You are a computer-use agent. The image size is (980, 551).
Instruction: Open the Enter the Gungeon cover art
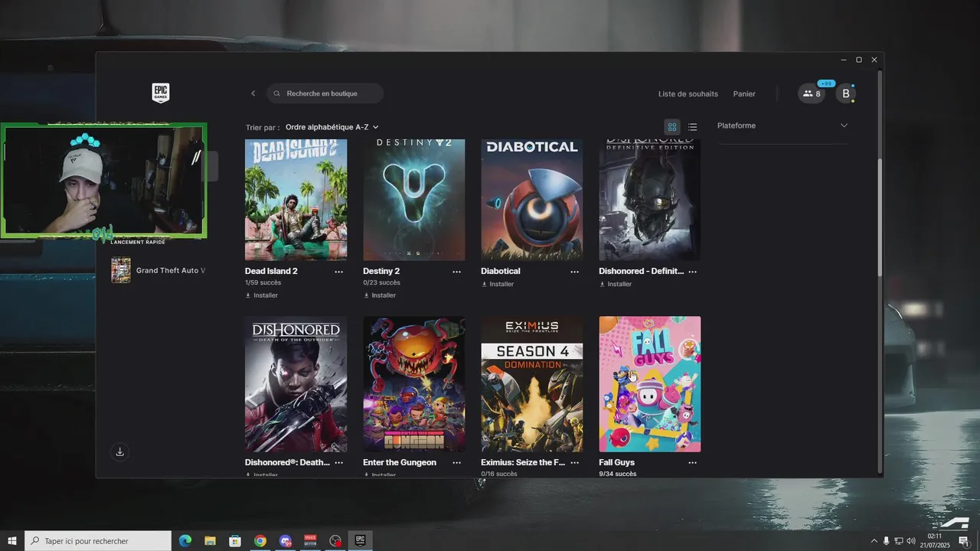click(x=413, y=384)
